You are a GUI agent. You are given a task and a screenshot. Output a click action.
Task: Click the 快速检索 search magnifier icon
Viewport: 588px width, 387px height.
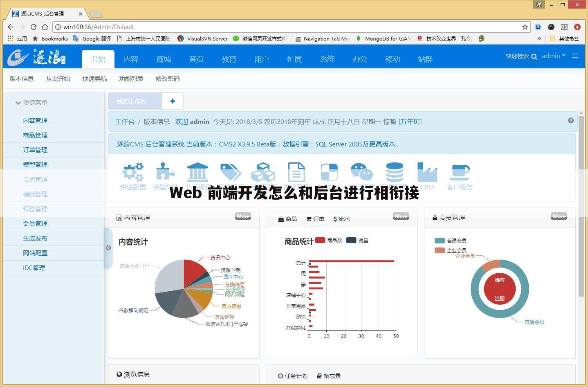[x=534, y=56]
